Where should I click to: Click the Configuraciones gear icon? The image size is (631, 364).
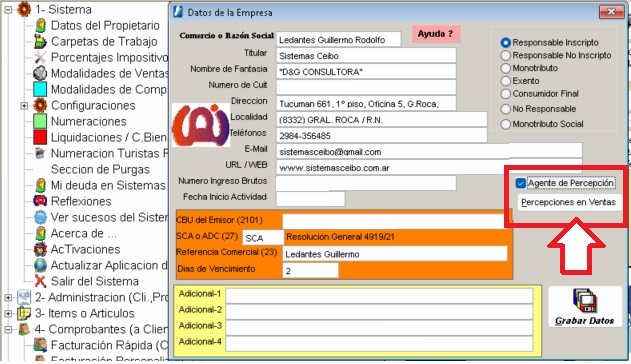(x=40, y=105)
